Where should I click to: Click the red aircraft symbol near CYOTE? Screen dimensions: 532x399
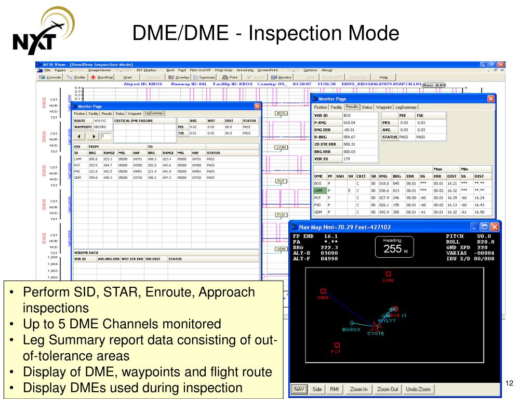pyautogui.click(x=375, y=326)
